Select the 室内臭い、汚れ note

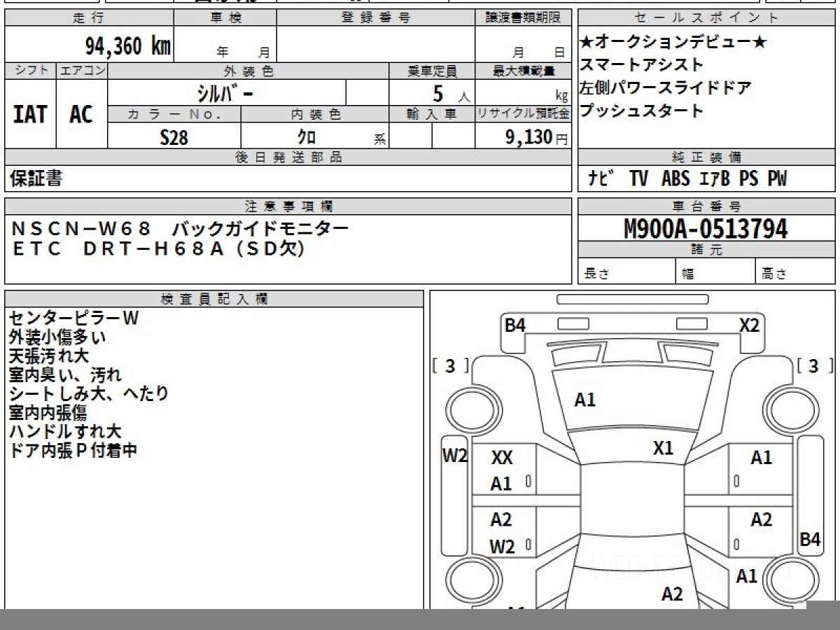point(65,374)
